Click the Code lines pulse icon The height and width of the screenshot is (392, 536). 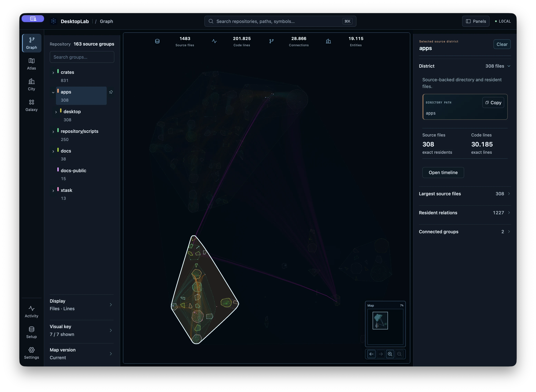214,41
